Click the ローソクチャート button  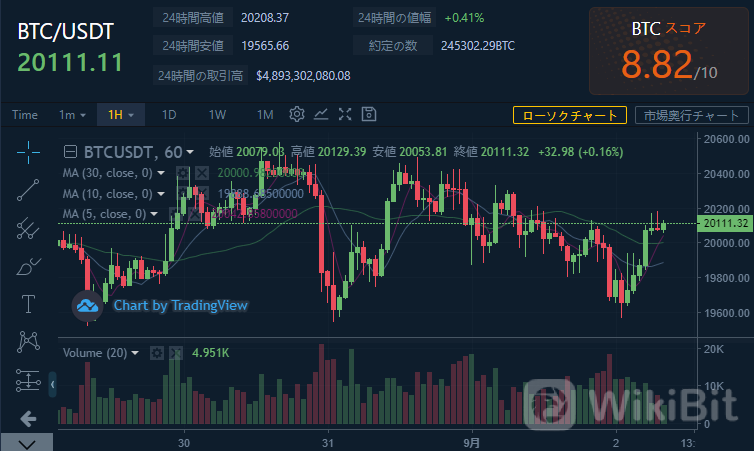(x=569, y=115)
